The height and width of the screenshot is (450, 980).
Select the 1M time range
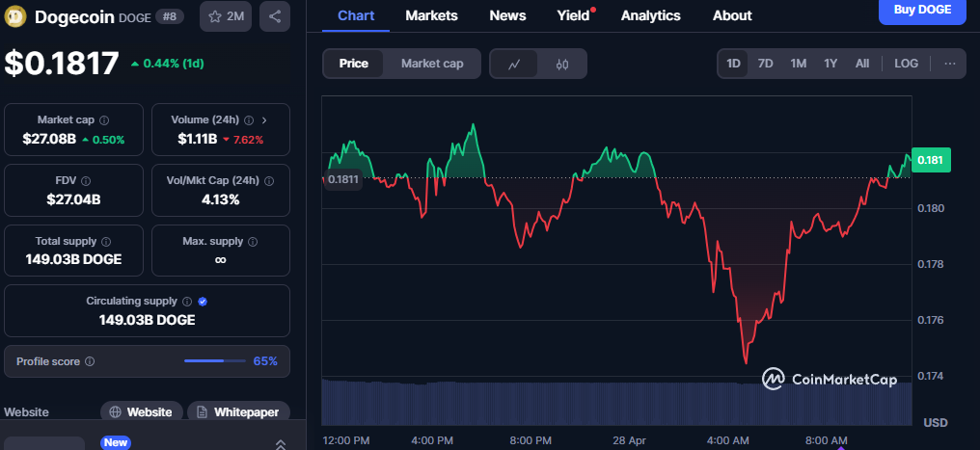798,64
